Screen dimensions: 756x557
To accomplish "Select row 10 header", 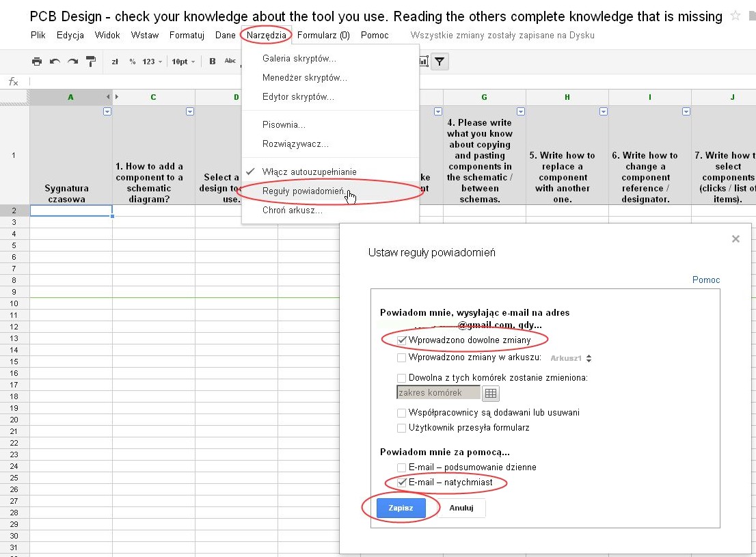I will [14, 304].
